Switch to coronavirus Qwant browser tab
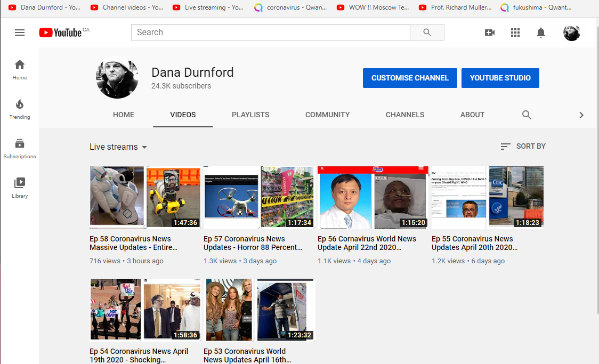The width and height of the screenshot is (599, 364). coord(290,7)
